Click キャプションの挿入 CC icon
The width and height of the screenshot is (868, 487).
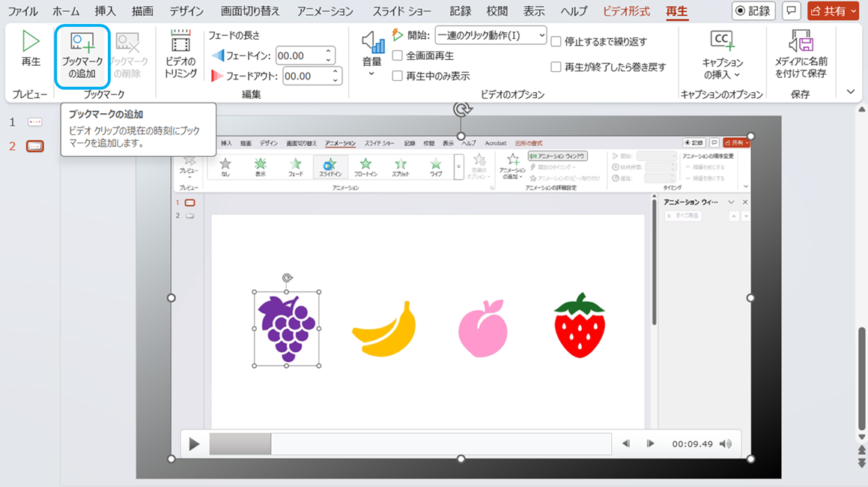pos(722,41)
